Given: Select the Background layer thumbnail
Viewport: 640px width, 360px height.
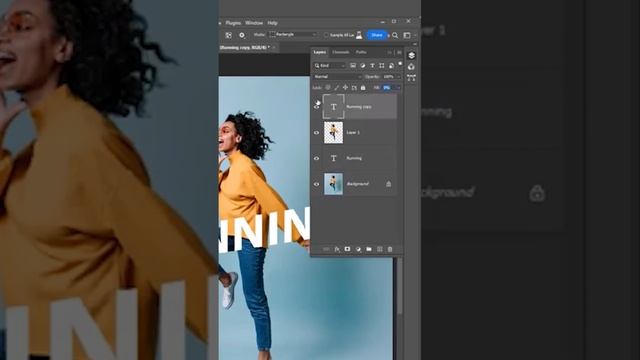Looking at the screenshot, I should point(333,184).
